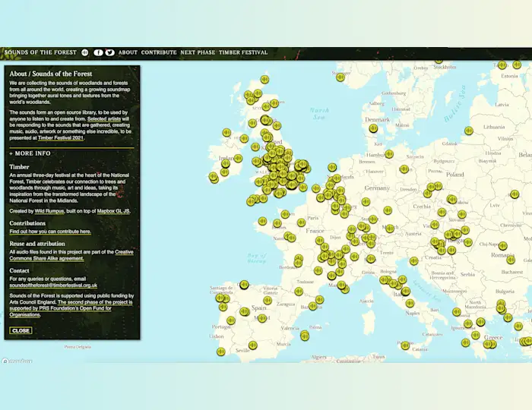Open the Facebook icon in header

[98, 52]
